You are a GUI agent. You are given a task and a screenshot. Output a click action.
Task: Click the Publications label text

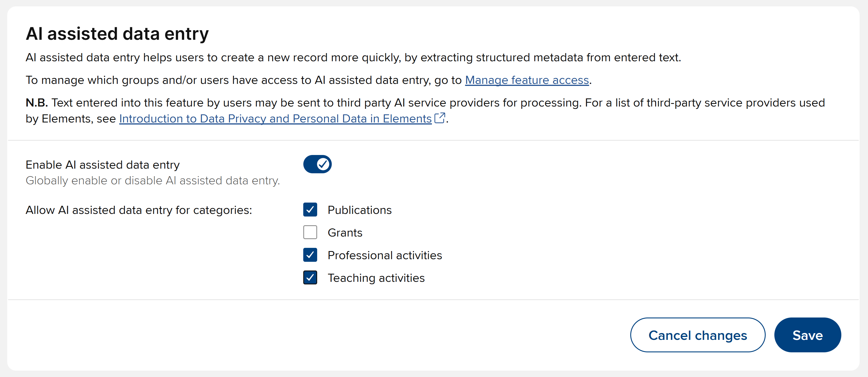point(359,210)
